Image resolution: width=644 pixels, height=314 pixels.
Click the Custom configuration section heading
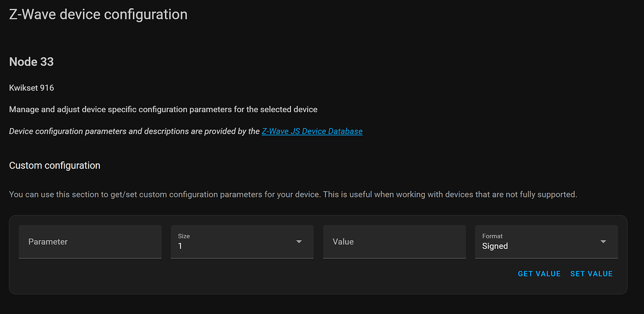(x=55, y=165)
